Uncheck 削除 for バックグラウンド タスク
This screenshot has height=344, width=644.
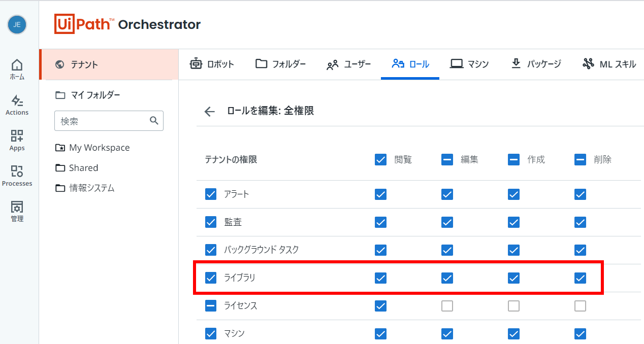pyautogui.click(x=580, y=250)
